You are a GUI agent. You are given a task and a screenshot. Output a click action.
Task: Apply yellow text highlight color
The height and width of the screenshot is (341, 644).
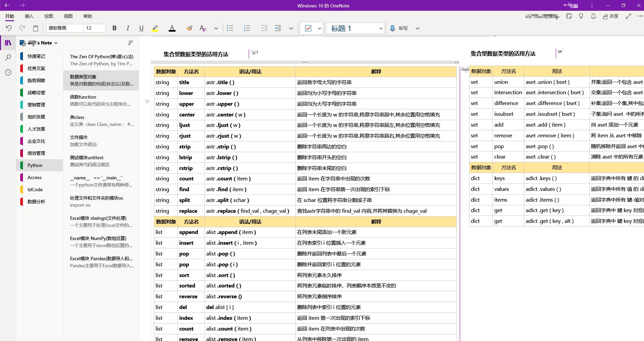pyautogui.click(x=155, y=28)
